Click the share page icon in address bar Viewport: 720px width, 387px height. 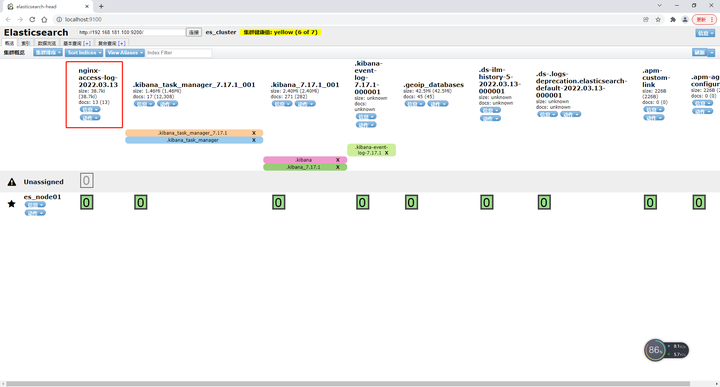646,19
